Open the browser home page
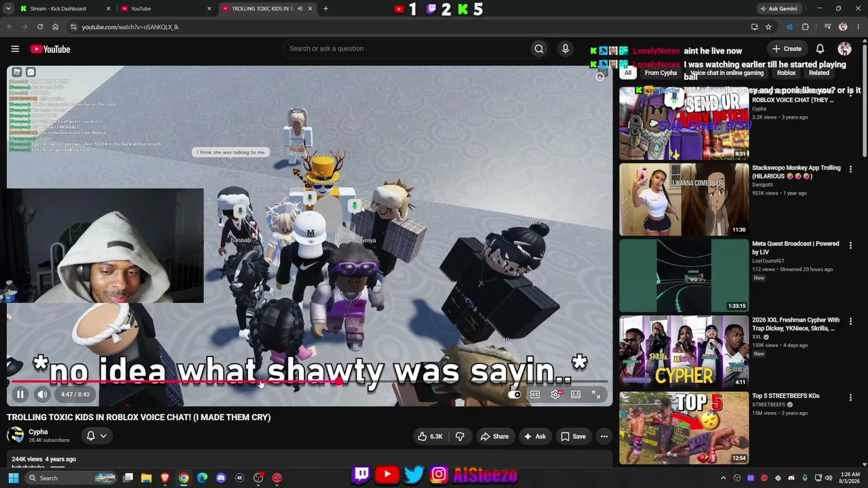The image size is (868, 488). pos(56,27)
